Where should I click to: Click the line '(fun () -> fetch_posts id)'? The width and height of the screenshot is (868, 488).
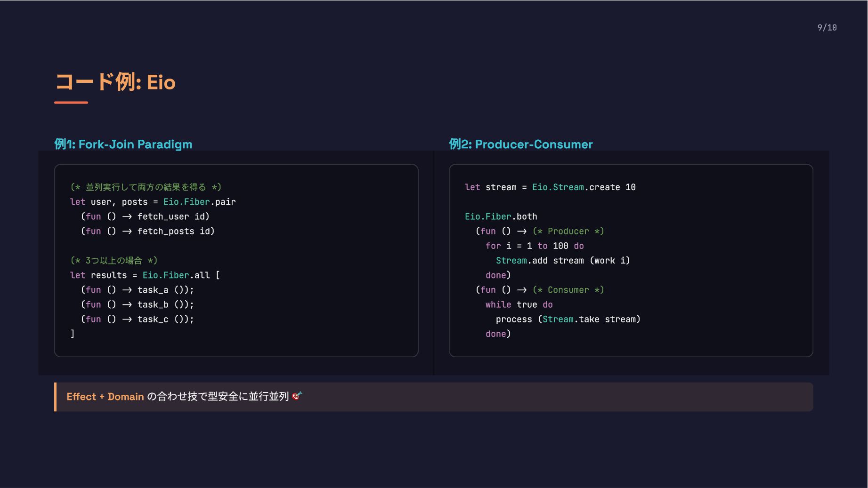click(147, 231)
